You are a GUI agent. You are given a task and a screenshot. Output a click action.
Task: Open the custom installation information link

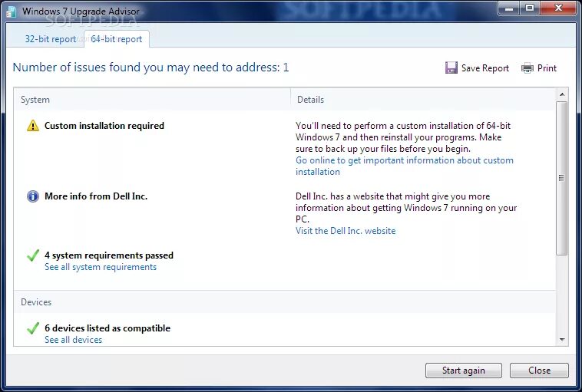click(x=404, y=166)
